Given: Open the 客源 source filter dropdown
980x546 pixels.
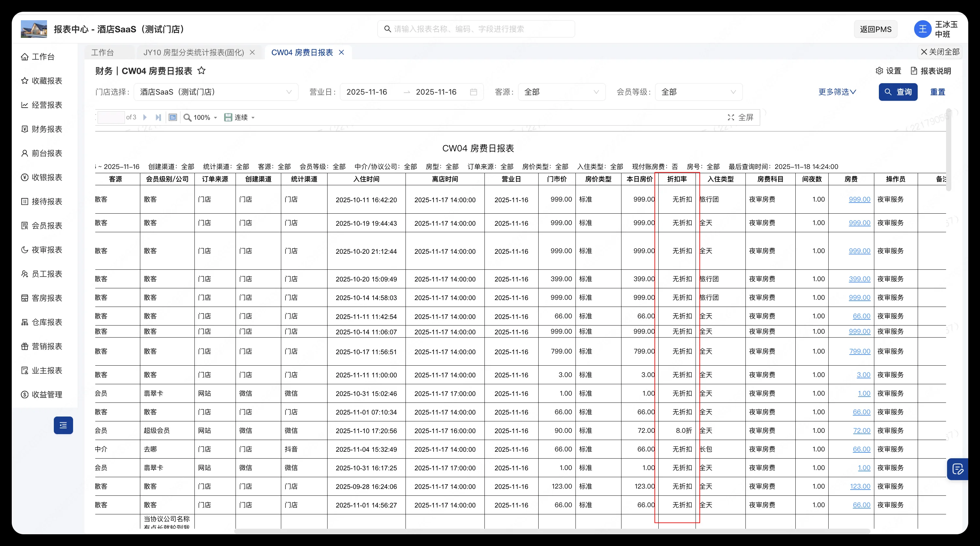Looking at the screenshot, I should click(x=562, y=92).
